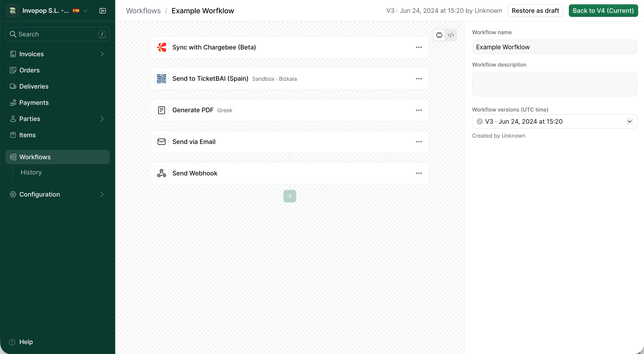Check the V3 version entry checkmark
644x354 pixels.
(480, 121)
